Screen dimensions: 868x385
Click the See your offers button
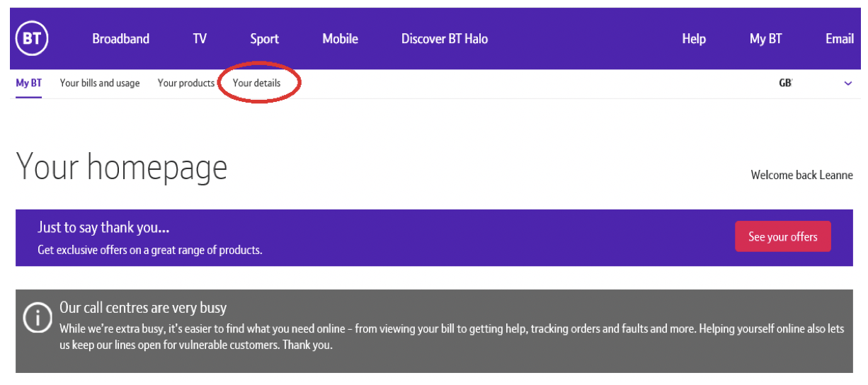click(783, 237)
